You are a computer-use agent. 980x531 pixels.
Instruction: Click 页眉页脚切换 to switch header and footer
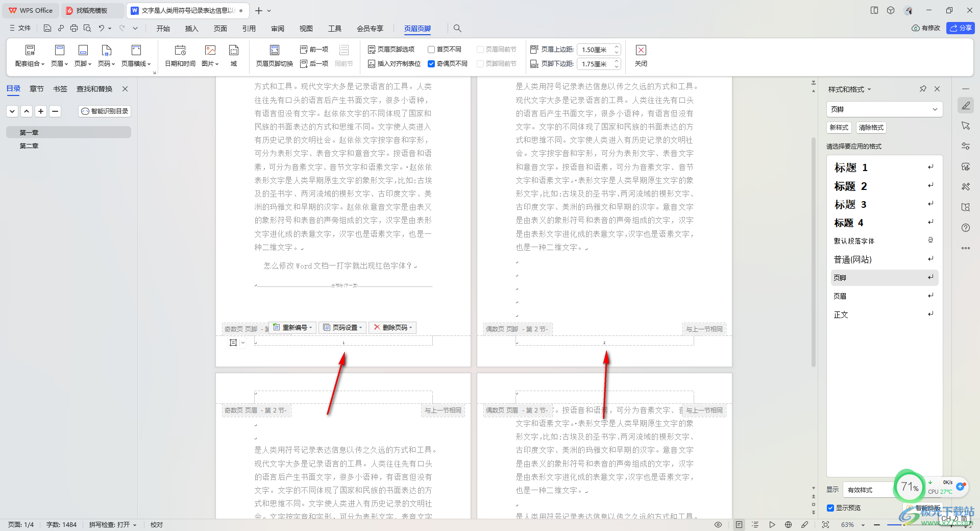pyautogui.click(x=275, y=56)
